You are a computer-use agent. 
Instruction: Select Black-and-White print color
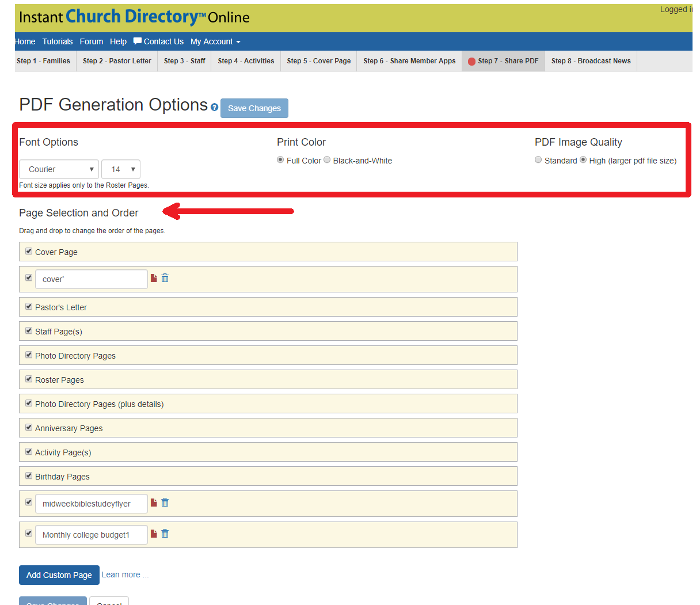click(x=327, y=160)
